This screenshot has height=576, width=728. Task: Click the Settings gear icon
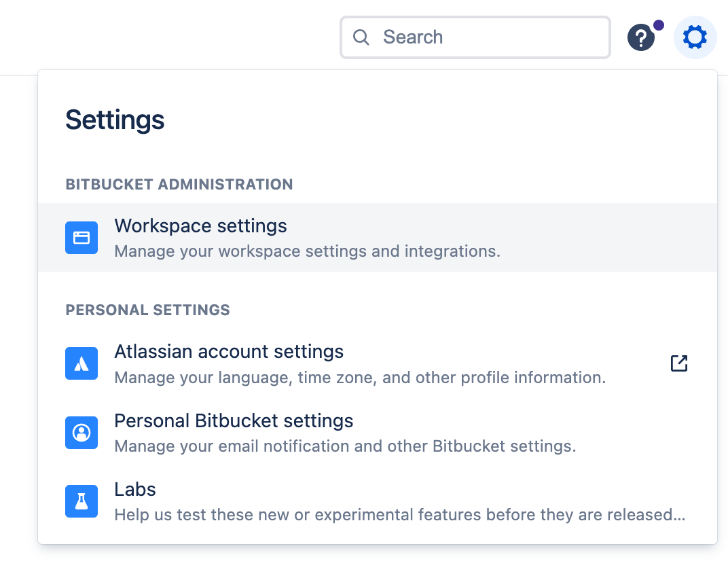point(695,37)
